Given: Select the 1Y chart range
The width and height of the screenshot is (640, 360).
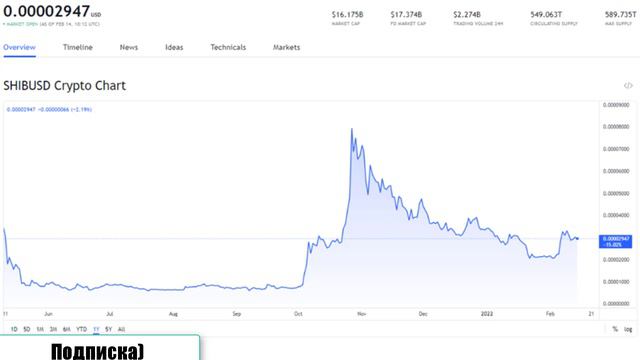Looking at the screenshot, I should pos(96,329).
